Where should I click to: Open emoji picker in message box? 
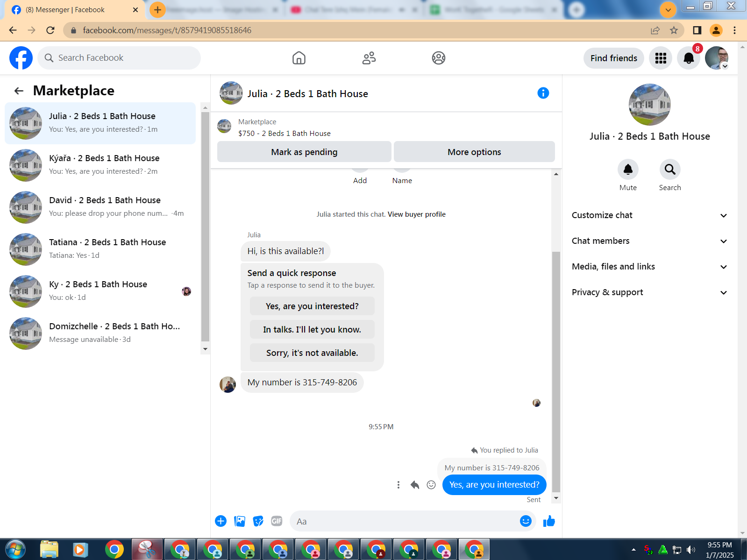point(526,521)
